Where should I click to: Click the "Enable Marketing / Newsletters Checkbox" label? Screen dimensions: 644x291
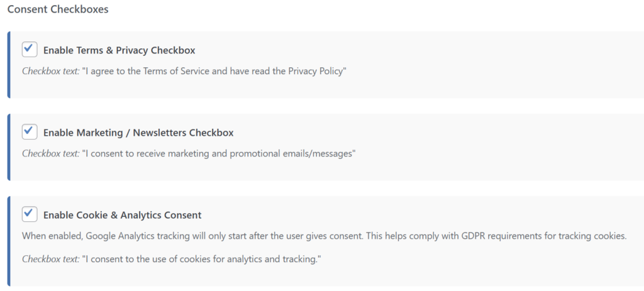[138, 133]
